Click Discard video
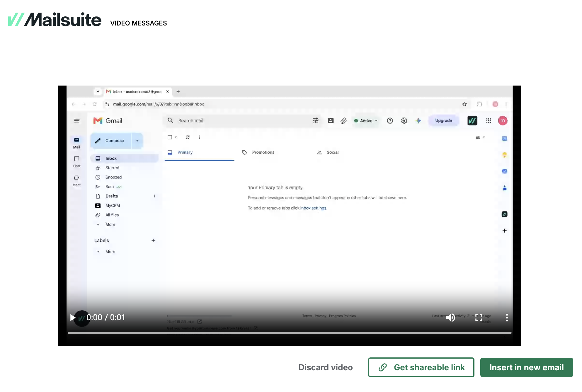Screen dimensions: 582x392 point(326,367)
